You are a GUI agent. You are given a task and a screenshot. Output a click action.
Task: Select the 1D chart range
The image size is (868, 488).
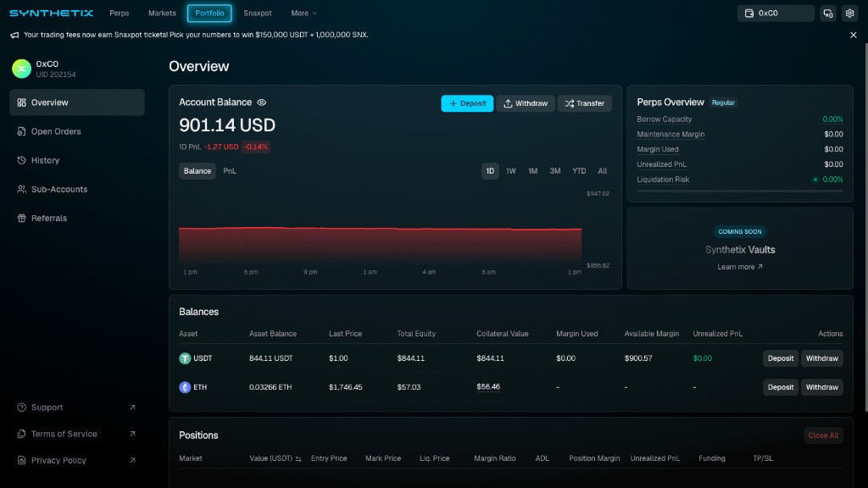(x=490, y=171)
